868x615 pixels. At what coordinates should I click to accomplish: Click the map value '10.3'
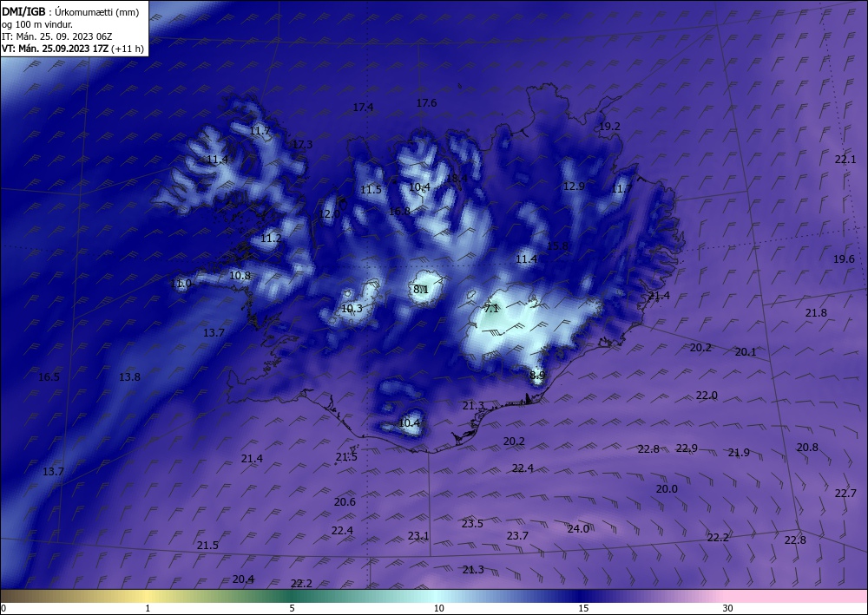point(352,309)
